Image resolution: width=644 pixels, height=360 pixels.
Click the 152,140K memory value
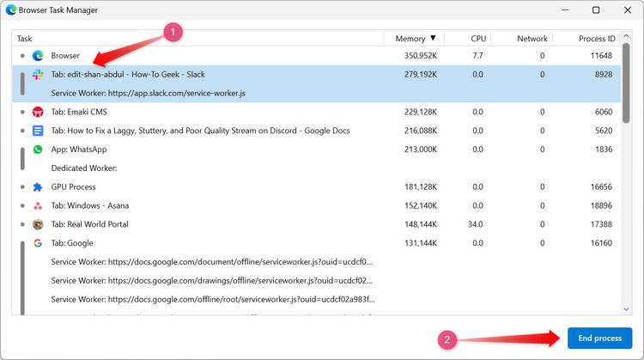coord(421,205)
